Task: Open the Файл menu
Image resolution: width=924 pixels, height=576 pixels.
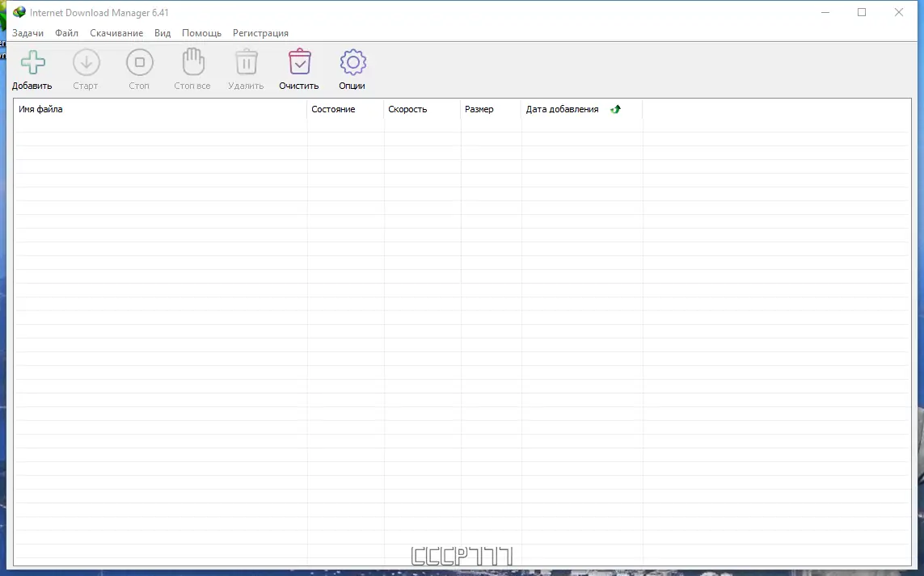Action: coord(66,33)
